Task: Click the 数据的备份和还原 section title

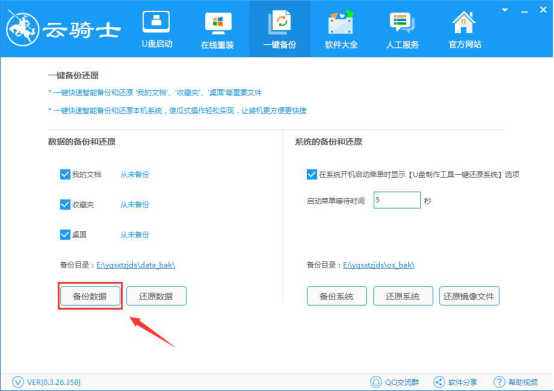Action: coord(82,142)
